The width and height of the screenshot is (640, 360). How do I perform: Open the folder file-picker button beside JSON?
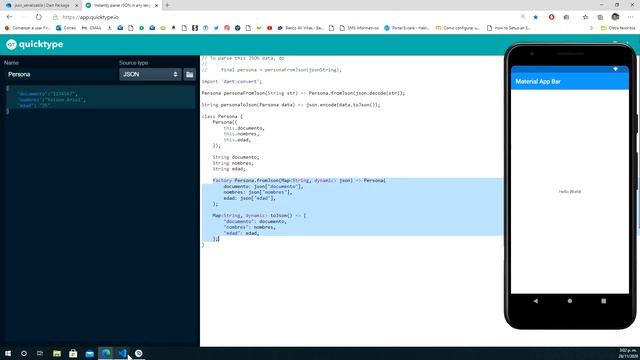[x=189, y=74]
